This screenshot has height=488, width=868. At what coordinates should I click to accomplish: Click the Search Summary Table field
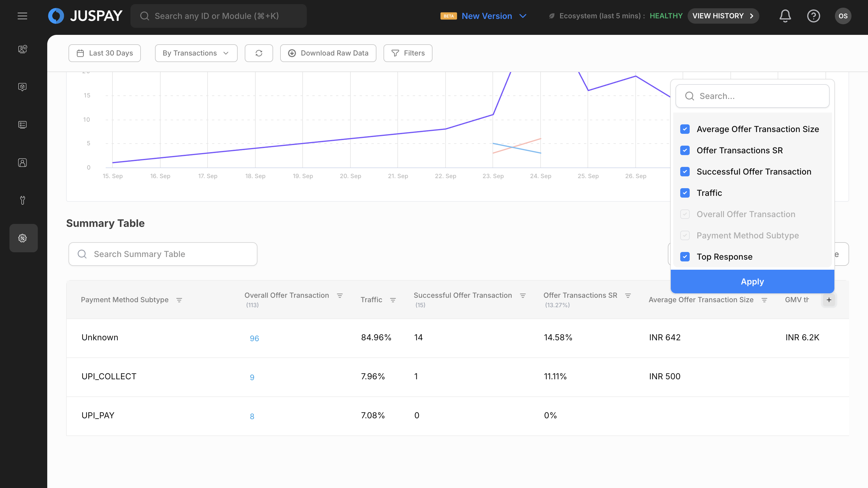[163, 254]
